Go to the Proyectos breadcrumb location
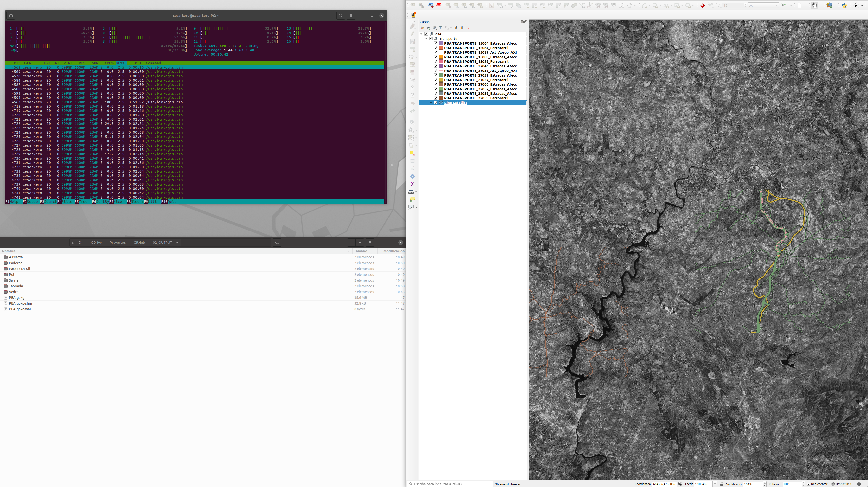The image size is (868, 487). tap(117, 243)
